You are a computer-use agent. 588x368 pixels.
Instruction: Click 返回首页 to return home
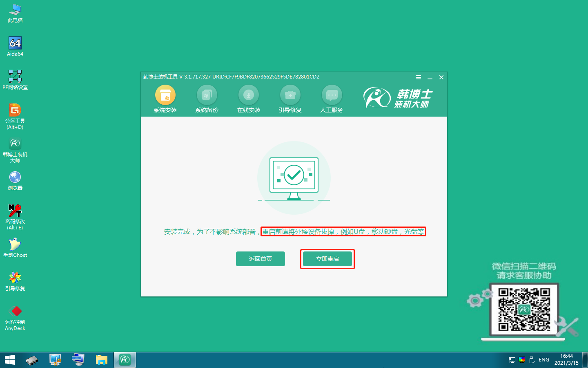(261, 259)
